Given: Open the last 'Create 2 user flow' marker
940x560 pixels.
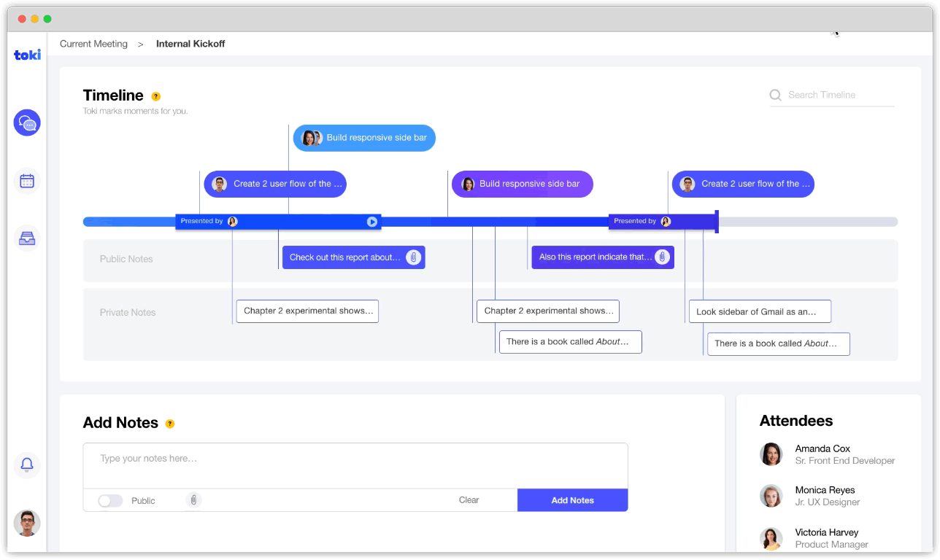Looking at the screenshot, I should (743, 184).
